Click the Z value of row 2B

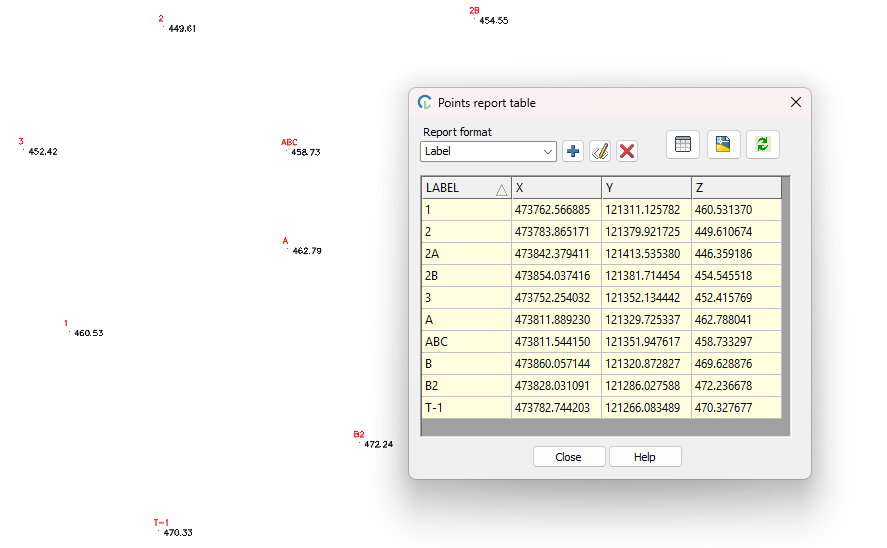pos(736,276)
